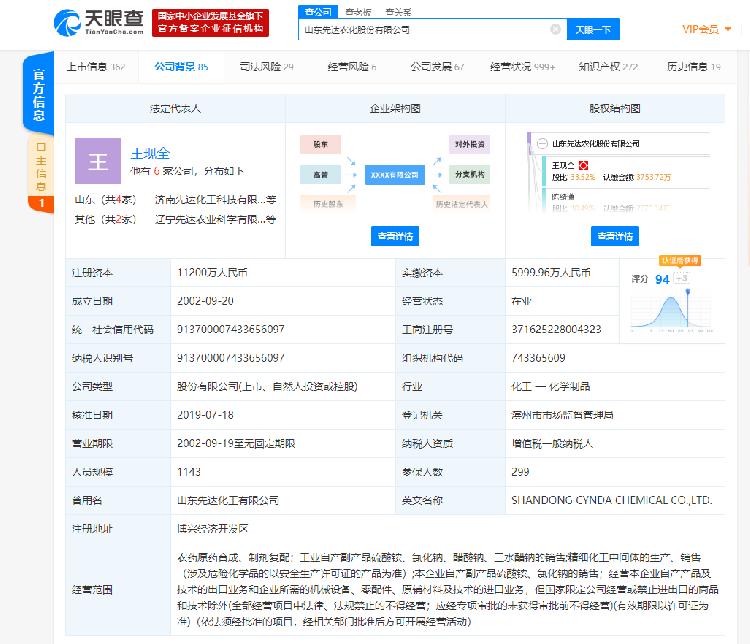Screen dimensions: 750x644
Task: Select the 官方信息 side tab
Action: (39, 94)
